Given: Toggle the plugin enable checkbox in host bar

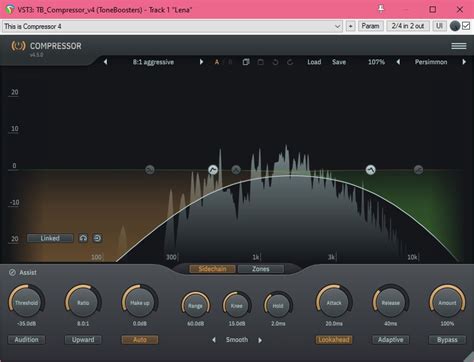Looking at the screenshot, I should [466, 26].
